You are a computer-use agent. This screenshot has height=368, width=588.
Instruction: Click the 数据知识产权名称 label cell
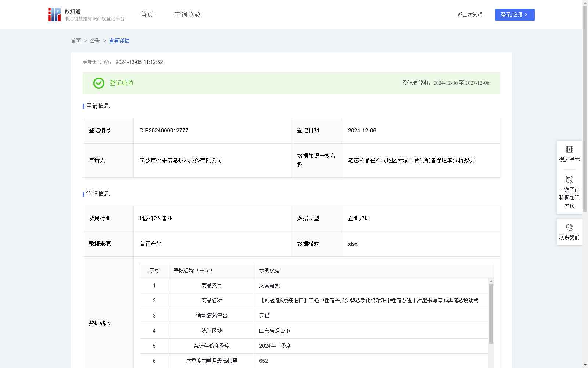click(x=317, y=160)
